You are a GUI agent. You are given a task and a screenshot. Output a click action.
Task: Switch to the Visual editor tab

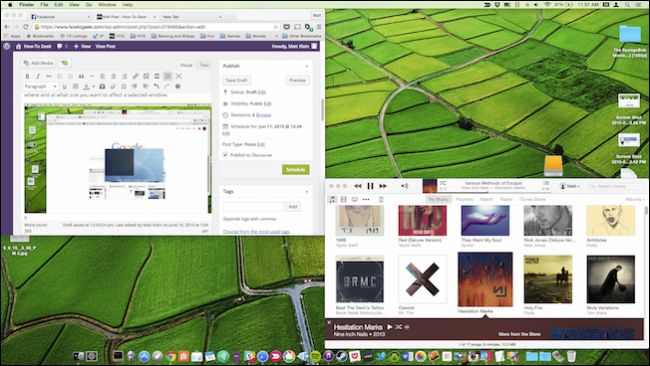[x=186, y=65]
